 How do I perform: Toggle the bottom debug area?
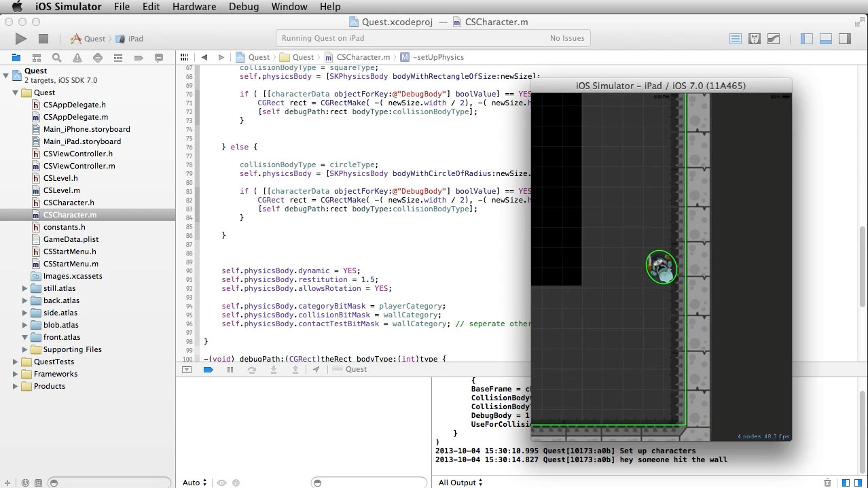[x=826, y=39]
